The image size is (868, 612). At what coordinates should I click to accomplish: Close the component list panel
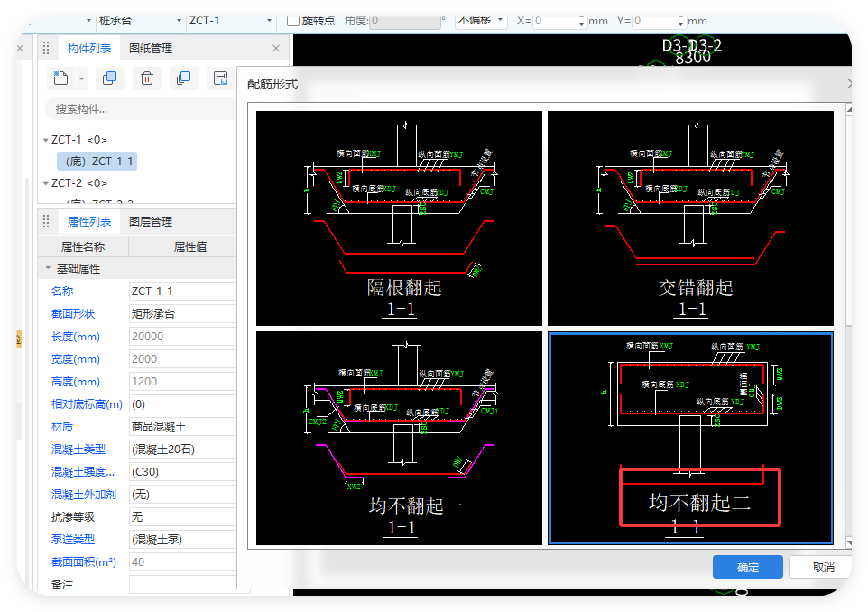(276, 48)
